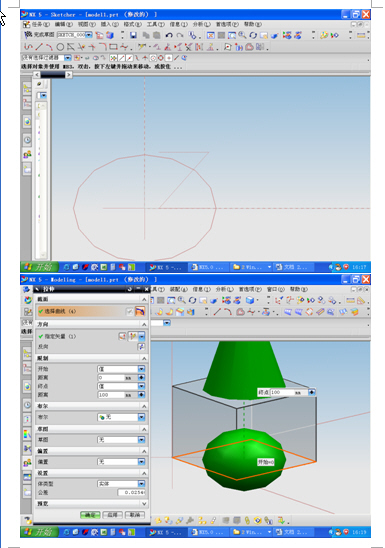
Task: Open the 指定矢量 vector type dropdown
Action: (x=141, y=337)
